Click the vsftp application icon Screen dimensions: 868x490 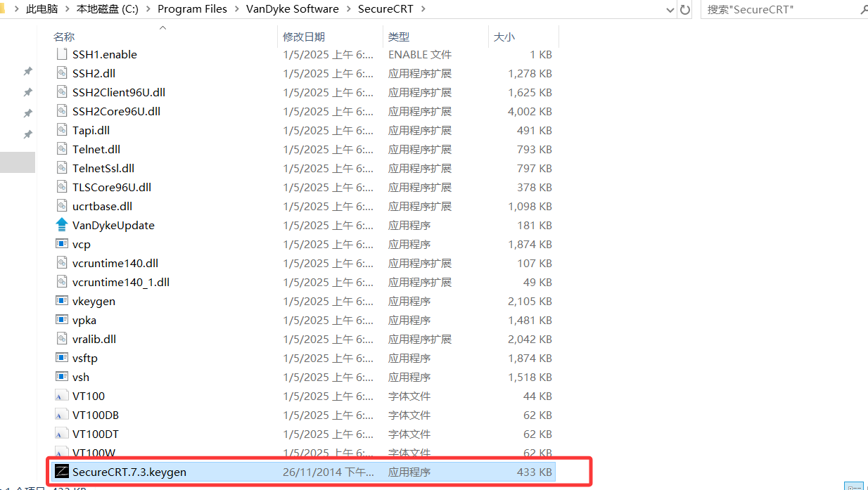62,358
